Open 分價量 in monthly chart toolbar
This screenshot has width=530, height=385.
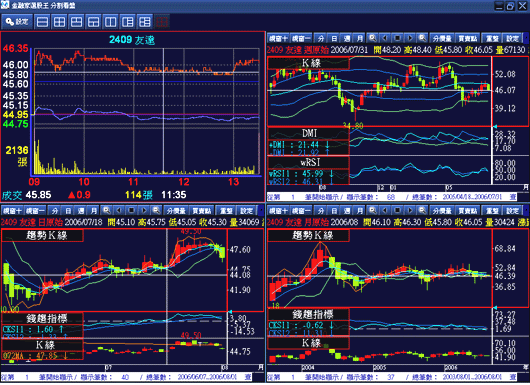[x=442, y=211]
